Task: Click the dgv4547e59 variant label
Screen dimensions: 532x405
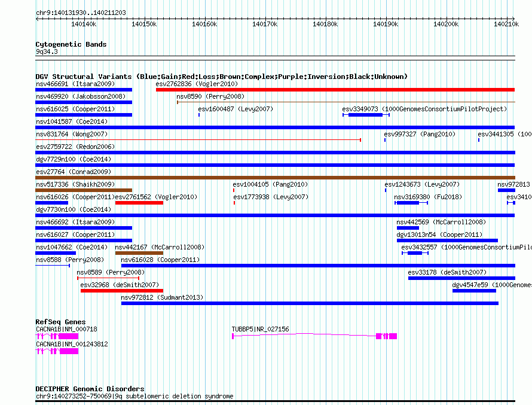Action: (491, 285)
